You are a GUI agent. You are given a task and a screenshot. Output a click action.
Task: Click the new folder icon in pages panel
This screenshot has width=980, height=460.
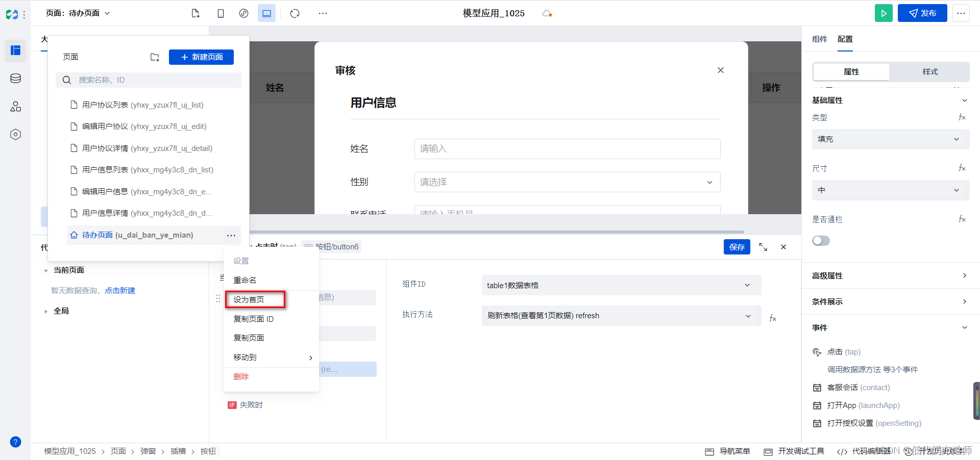[155, 57]
